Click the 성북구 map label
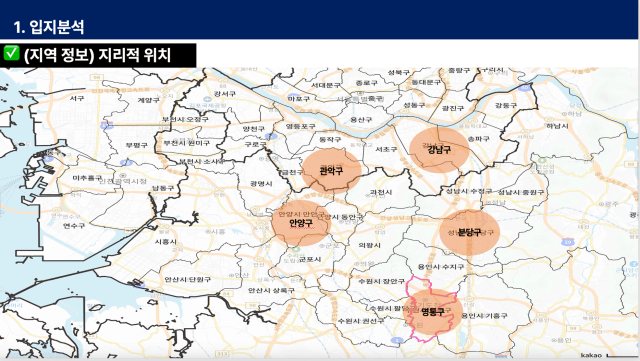This screenshot has height=361, width=640. tap(398, 72)
